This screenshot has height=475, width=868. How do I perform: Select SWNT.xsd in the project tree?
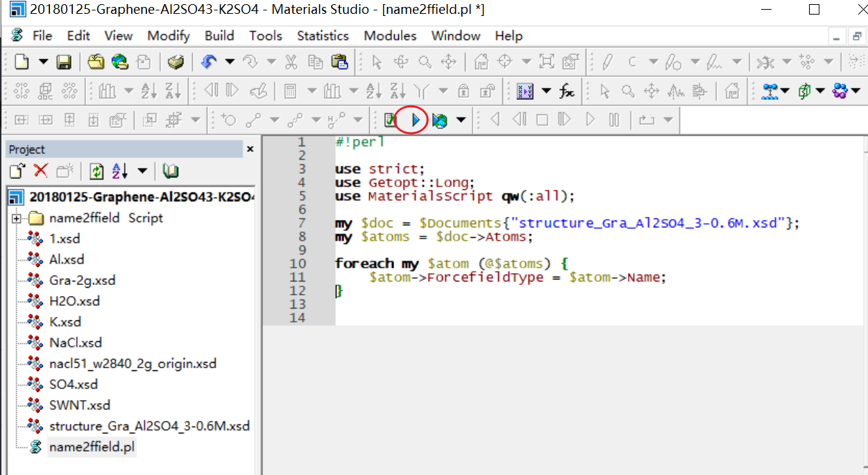[x=80, y=405]
